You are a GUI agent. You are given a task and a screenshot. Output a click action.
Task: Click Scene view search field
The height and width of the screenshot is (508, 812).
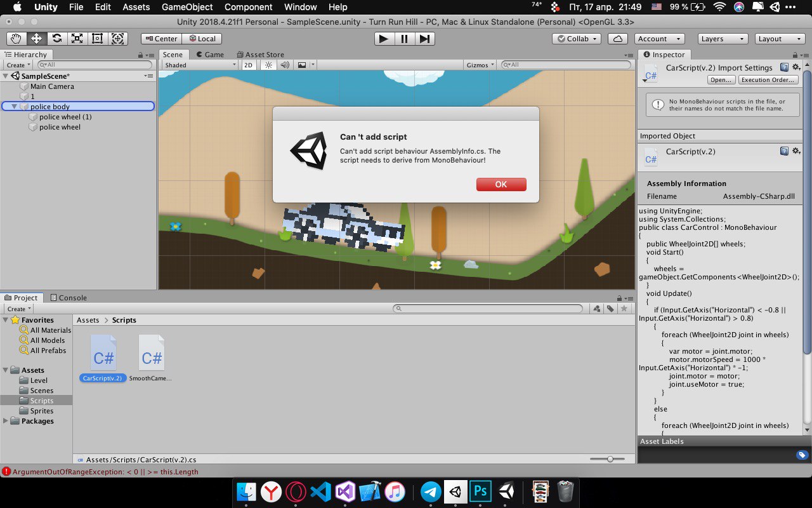[566, 65]
